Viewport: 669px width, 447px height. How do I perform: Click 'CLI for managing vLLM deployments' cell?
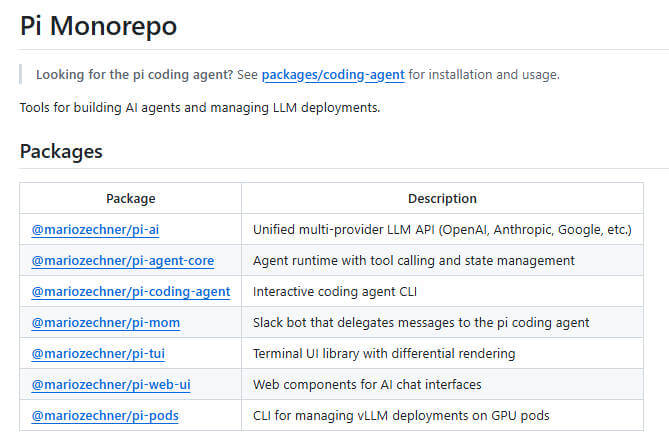[x=442, y=416]
